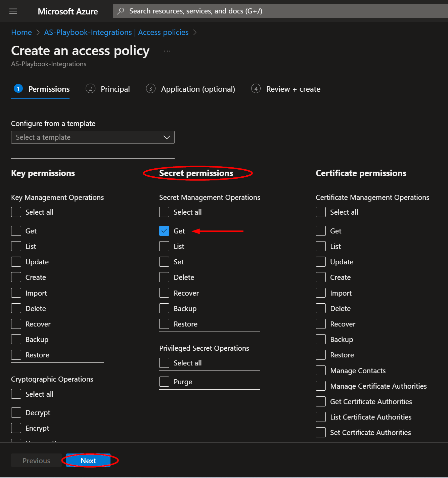
Task: Enable Secret permission Delete checkbox
Action: pos(164,277)
